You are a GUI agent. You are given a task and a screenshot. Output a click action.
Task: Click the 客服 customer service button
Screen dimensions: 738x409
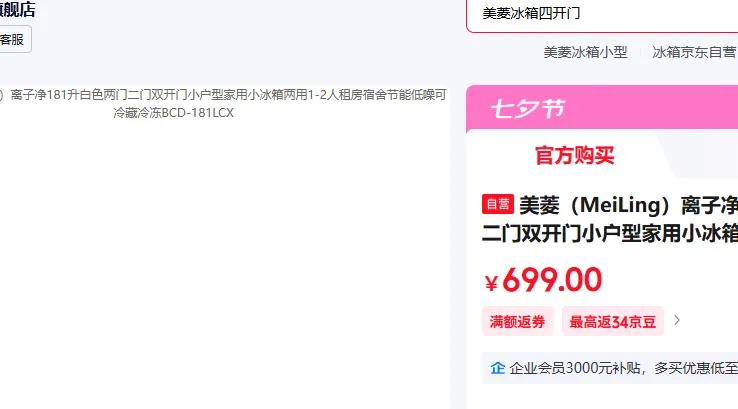13,40
